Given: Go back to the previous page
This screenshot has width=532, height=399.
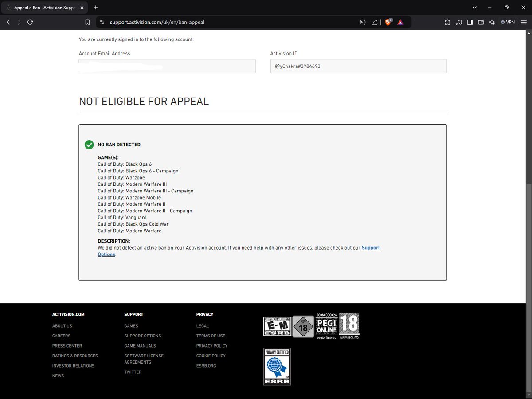Looking at the screenshot, I should 8,22.
